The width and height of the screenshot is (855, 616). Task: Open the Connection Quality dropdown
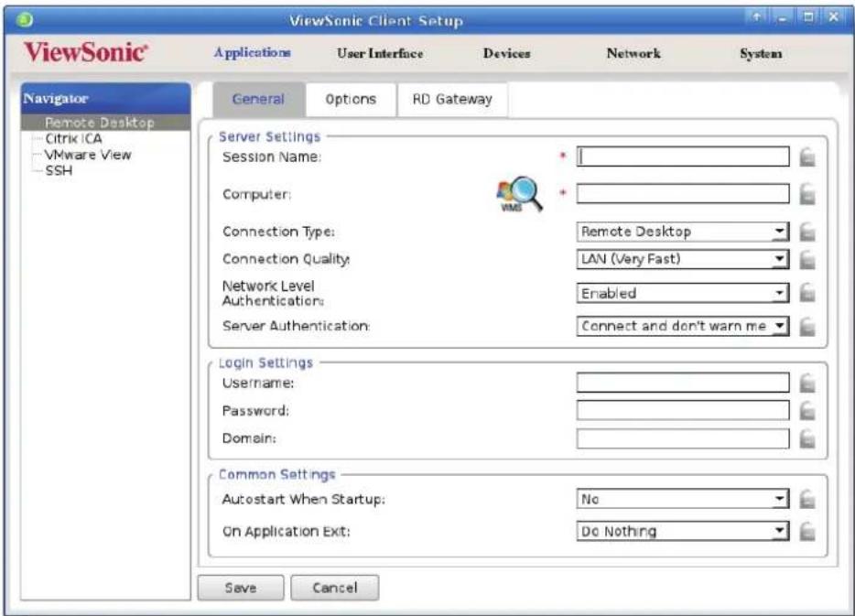click(683, 259)
